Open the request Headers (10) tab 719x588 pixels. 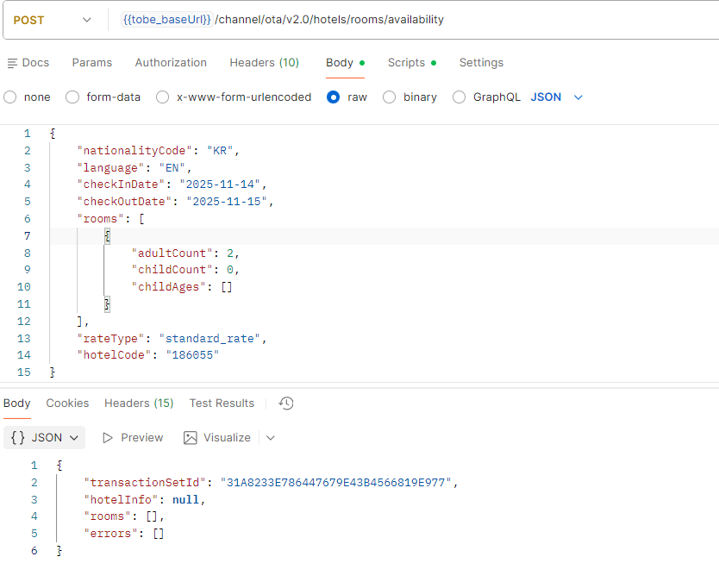264,63
